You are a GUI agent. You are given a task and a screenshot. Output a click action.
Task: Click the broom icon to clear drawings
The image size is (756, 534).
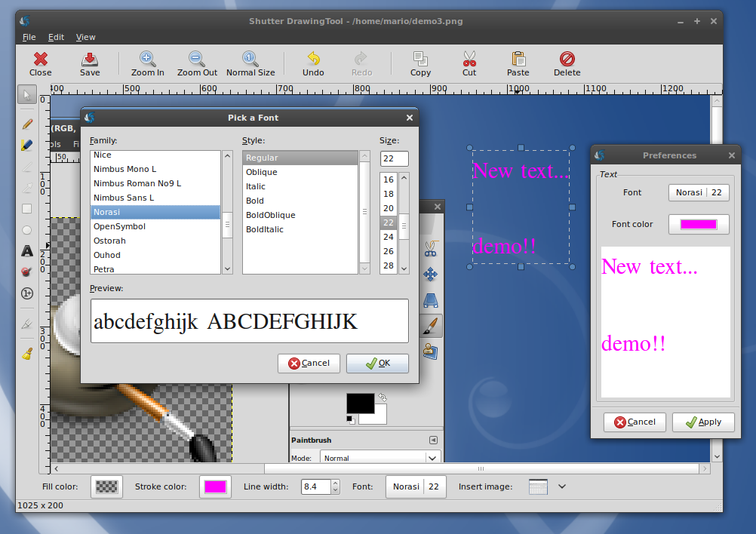pos(27,353)
